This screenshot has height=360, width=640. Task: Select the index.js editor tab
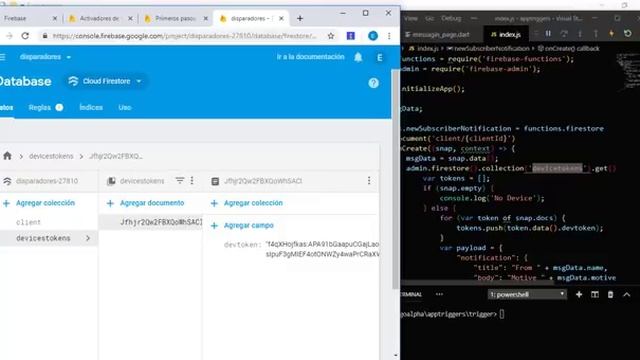506,35
